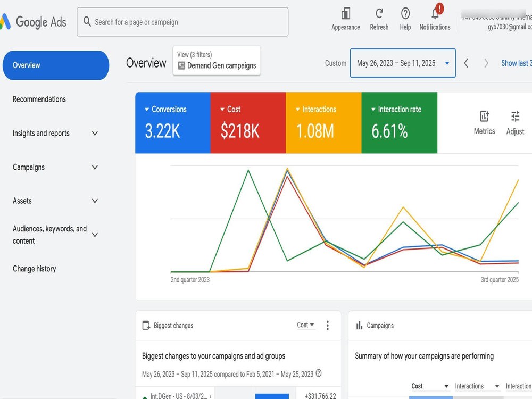Go to next date range arrow
Image resolution: width=532 pixels, height=399 pixels.
(486, 63)
